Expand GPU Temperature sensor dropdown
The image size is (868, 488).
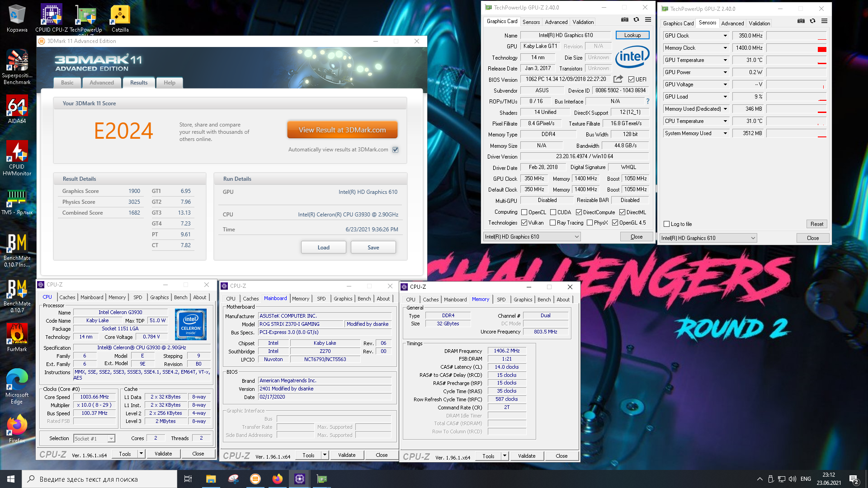tap(725, 60)
